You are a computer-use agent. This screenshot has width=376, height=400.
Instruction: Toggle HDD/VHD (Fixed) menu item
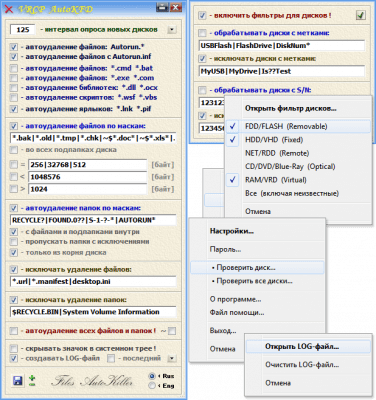pos(298,140)
